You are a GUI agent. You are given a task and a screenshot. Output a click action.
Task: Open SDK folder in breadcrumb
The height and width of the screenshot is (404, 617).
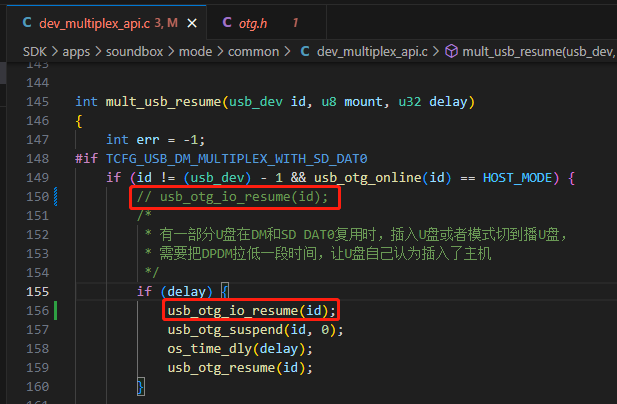(x=35, y=52)
